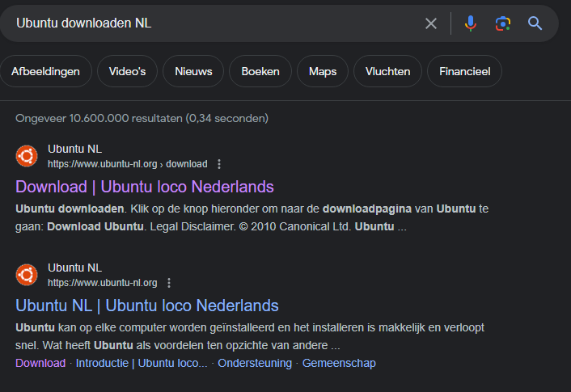Viewport: 571px width, 392px height.
Task: Click the Download sitelink
Action: (40, 363)
